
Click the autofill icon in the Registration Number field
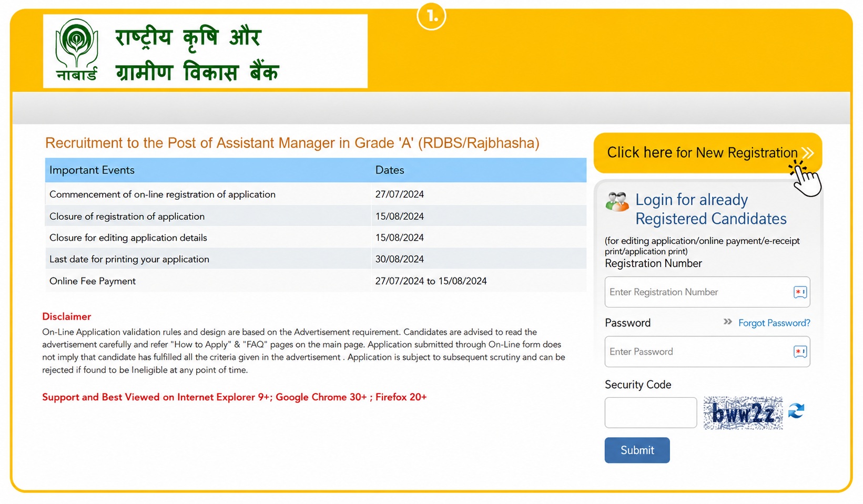[800, 292]
